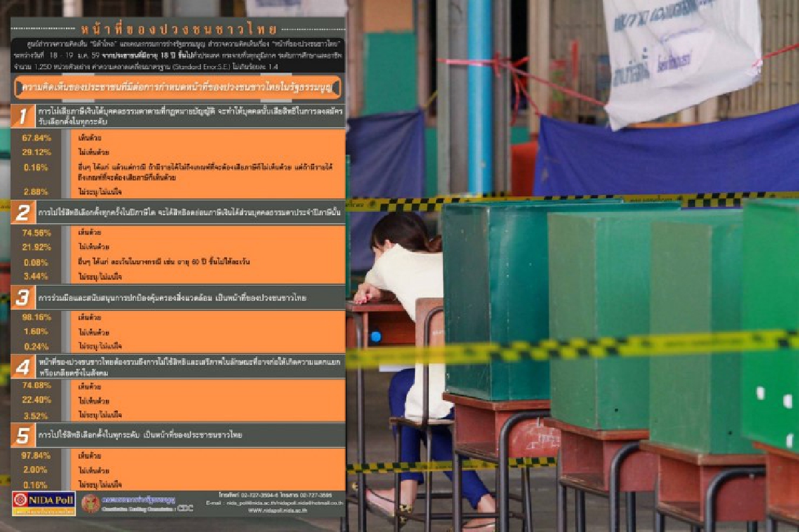Image resolution: width=799 pixels, height=532 pixels.
Task: Click the 0.24% value
Action: point(35,346)
